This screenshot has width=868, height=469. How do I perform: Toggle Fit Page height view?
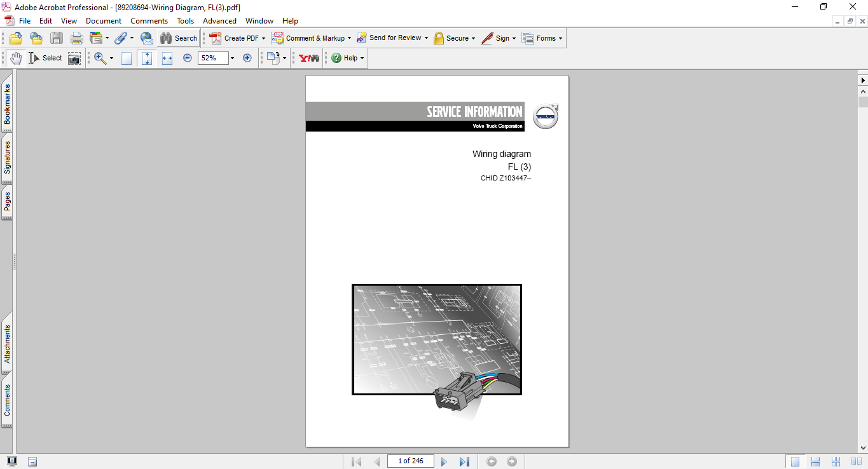click(x=147, y=58)
